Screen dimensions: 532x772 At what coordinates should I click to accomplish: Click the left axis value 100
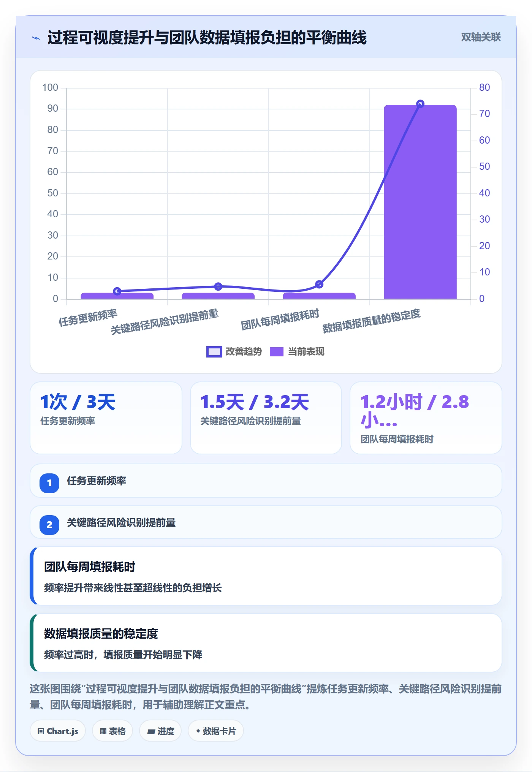coord(50,87)
